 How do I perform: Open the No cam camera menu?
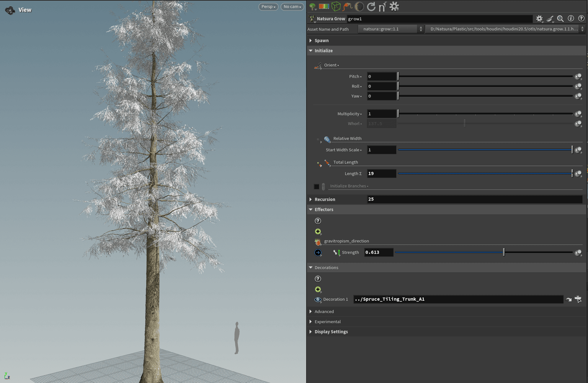pyautogui.click(x=292, y=7)
